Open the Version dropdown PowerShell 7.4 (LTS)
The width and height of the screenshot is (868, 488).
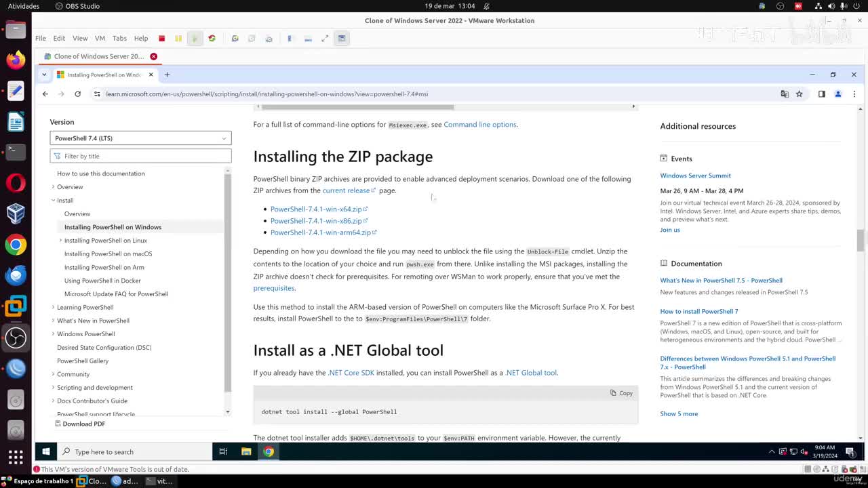click(x=140, y=138)
